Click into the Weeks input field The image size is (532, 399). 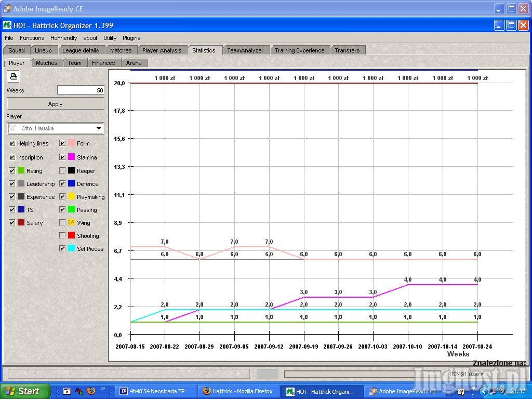[81, 90]
